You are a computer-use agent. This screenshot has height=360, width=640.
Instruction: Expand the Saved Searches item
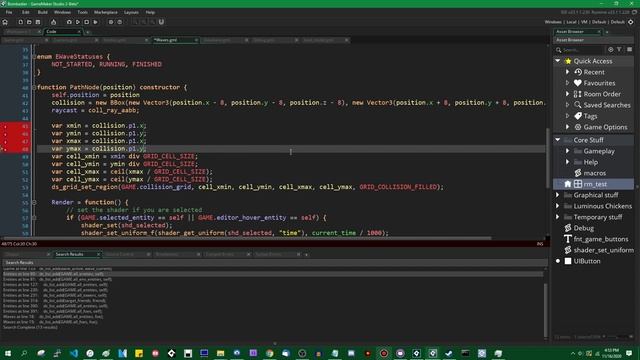pos(567,105)
